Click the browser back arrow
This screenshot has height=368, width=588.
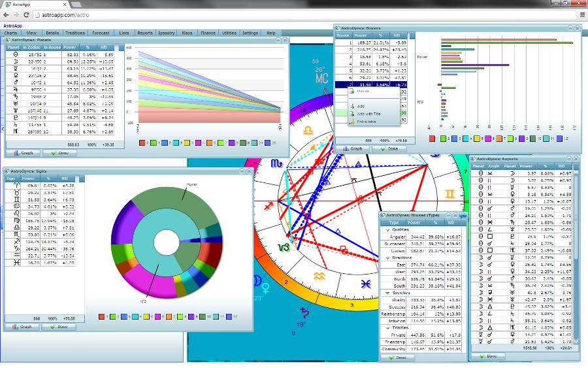click(x=6, y=14)
